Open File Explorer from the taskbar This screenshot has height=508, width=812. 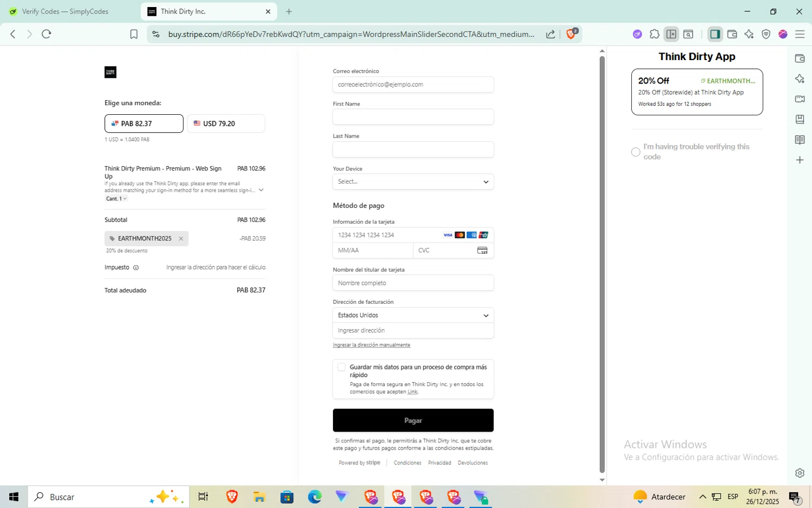click(x=259, y=497)
